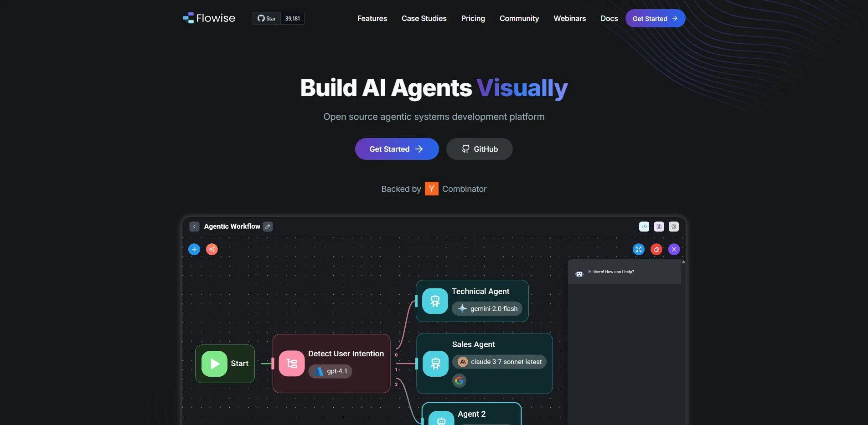Open the Features menu item
This screenshot has width=868, height=425.
372,18
